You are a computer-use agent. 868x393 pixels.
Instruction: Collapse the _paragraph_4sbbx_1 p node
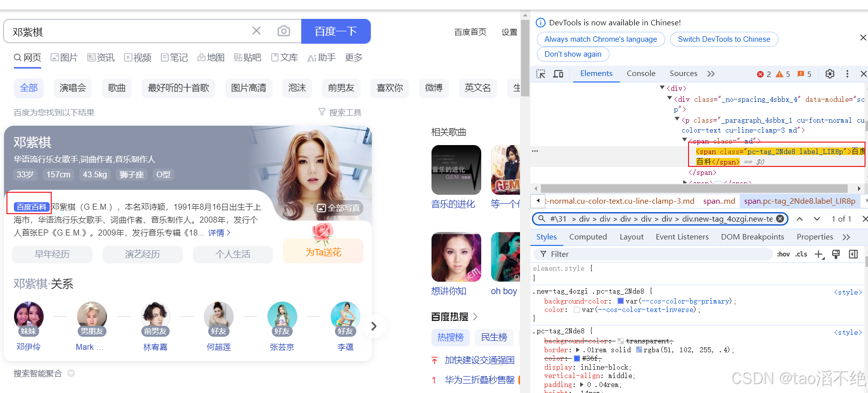[x=677, y=119]
